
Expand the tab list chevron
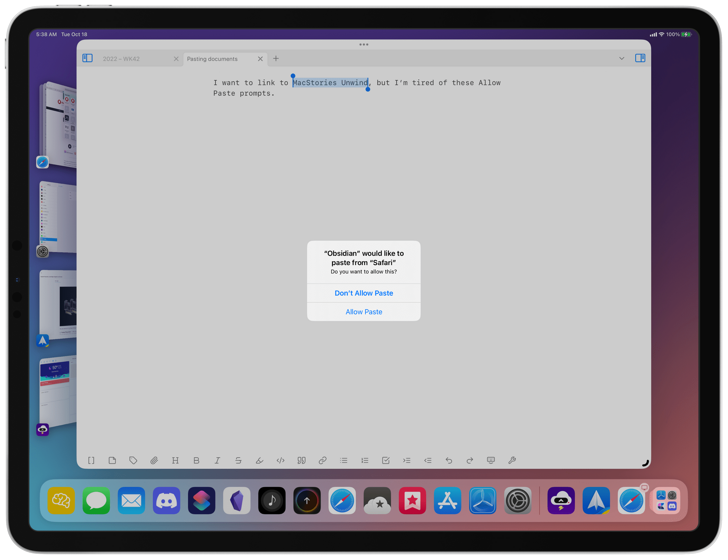coord(621,59)
